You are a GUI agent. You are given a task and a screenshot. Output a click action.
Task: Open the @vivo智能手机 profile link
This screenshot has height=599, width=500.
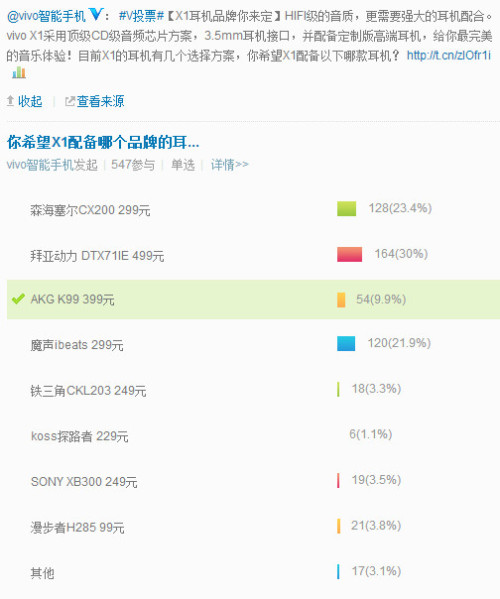(x=46, y=16)
